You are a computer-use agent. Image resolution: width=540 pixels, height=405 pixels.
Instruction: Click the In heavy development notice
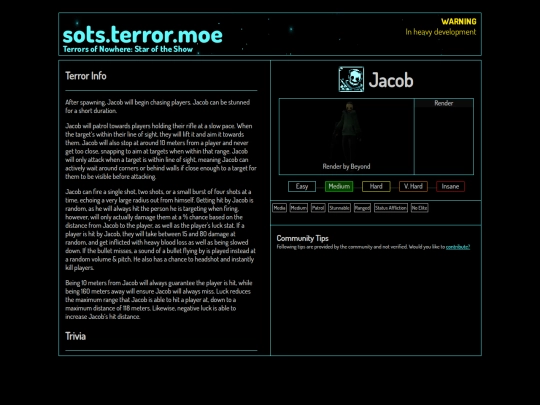pyautogui.click(x=440, y=32)
